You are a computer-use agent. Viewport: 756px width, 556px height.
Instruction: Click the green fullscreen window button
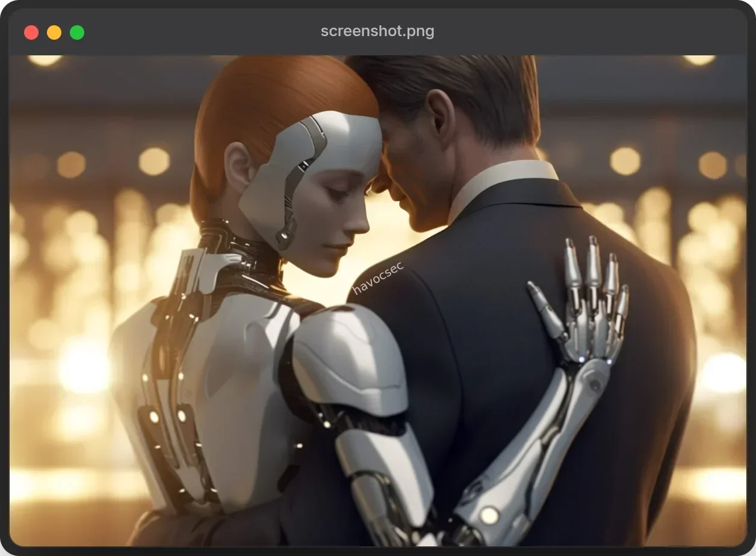[76, 31]
